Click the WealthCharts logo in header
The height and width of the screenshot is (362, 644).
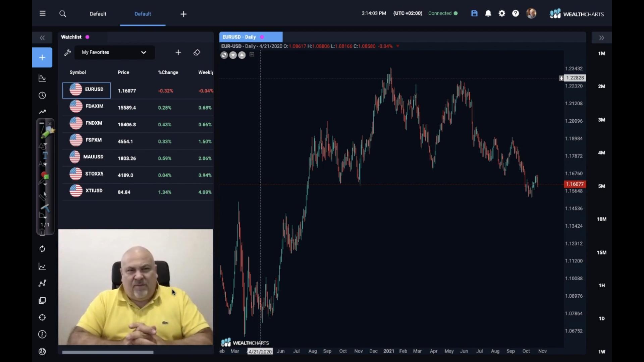[577, 14]
